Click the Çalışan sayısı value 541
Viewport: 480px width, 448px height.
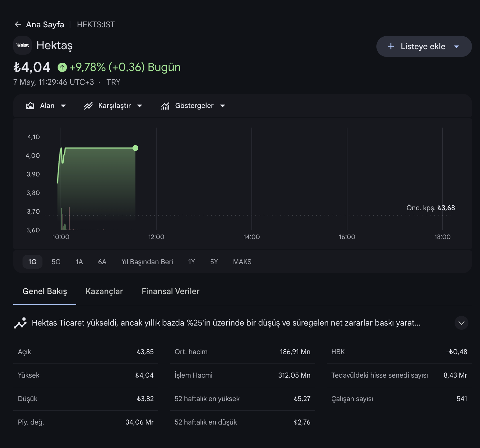click(x=462, y=399)
